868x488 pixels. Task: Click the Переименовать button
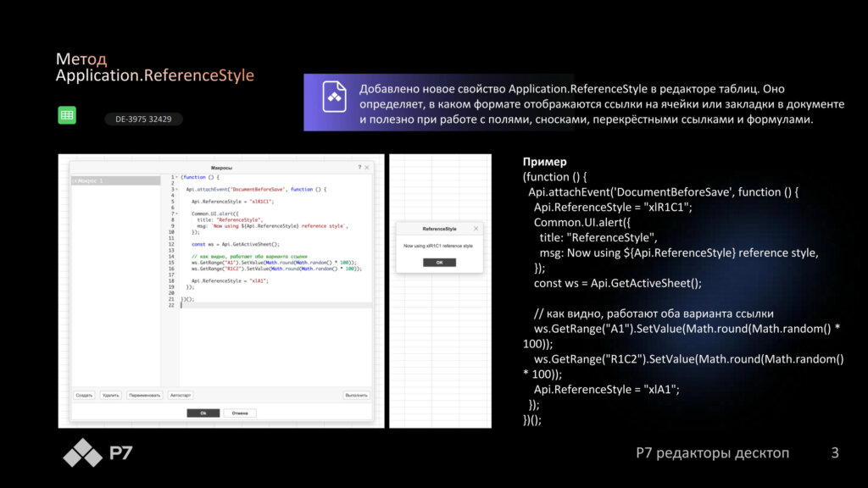(145, 395)
